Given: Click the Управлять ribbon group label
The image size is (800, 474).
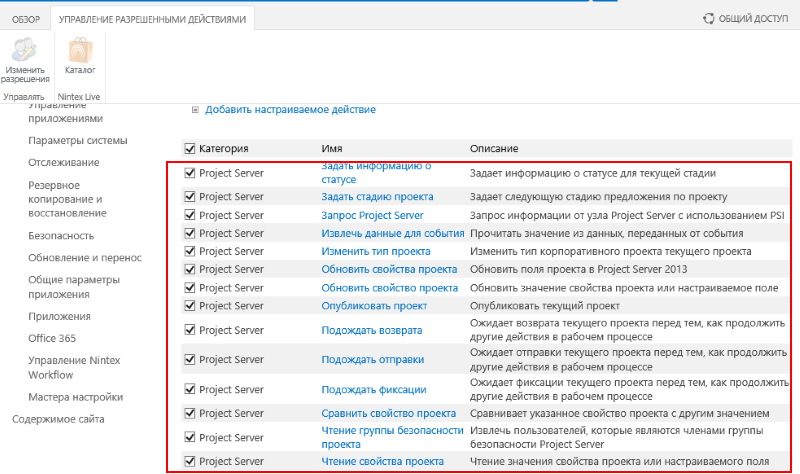Looking at the screenshot, I should [x=23, y=96].
